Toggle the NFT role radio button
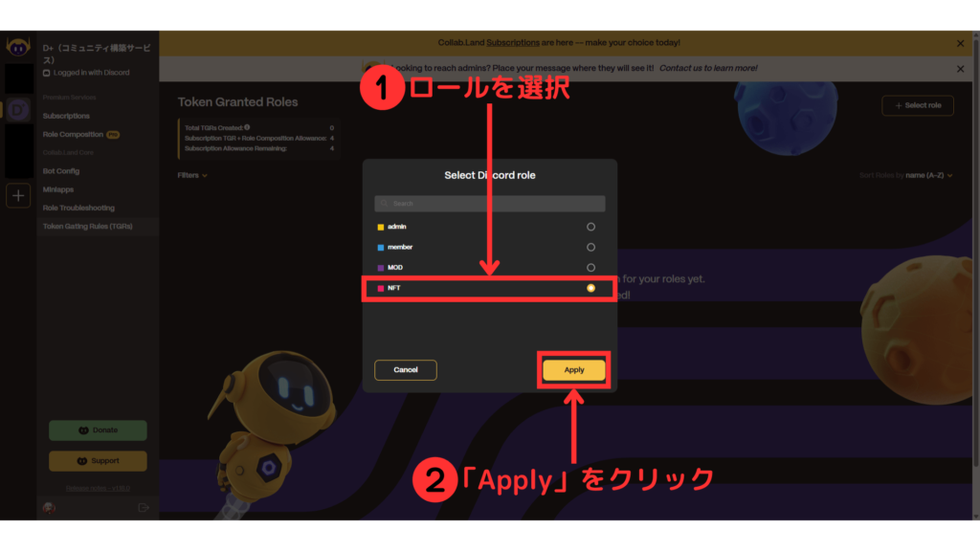The height and width of the screenshot is (551, 980). point(590,288)
